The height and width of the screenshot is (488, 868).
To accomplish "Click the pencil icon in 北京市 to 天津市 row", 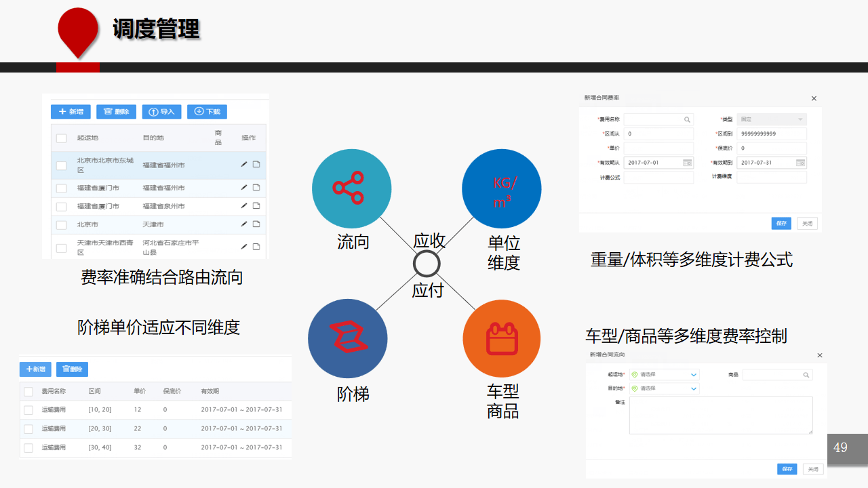I will (x=244, y=224).
